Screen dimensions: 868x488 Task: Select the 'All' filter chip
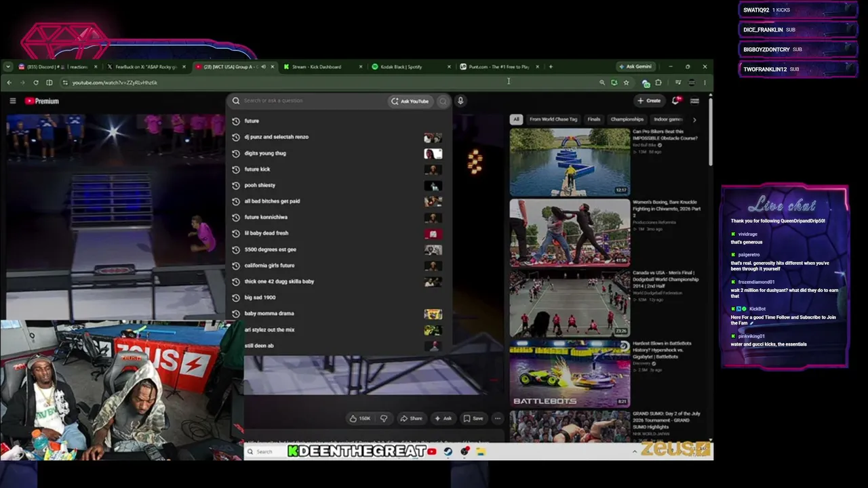pyautogui.click(x=516, y=120)
